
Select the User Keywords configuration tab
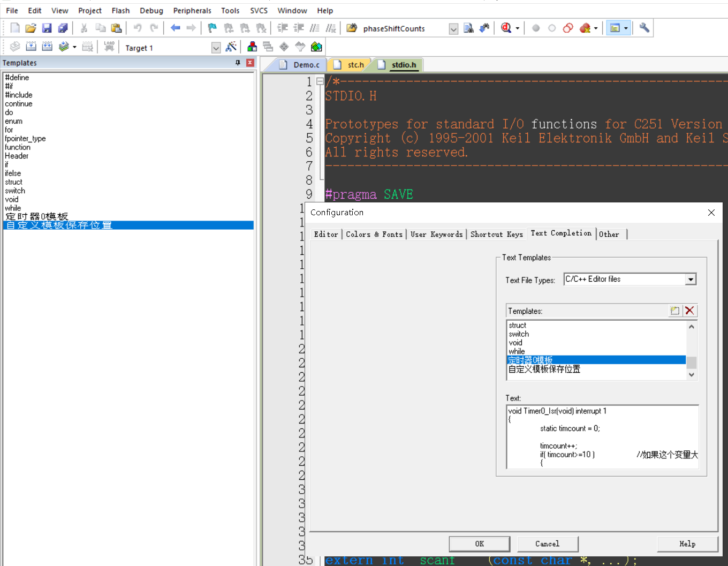pyautogui.click(x=436, y=235)
